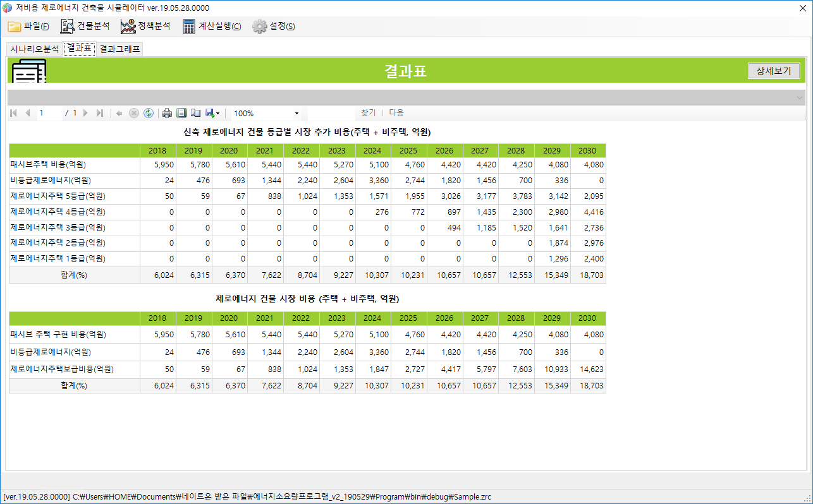Go to first page of report

click(x=14, y=113)
